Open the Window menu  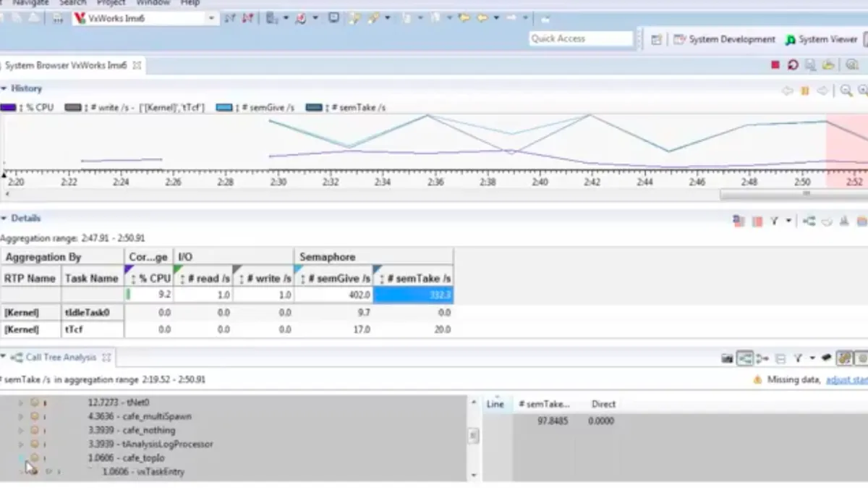click(153, 3)
